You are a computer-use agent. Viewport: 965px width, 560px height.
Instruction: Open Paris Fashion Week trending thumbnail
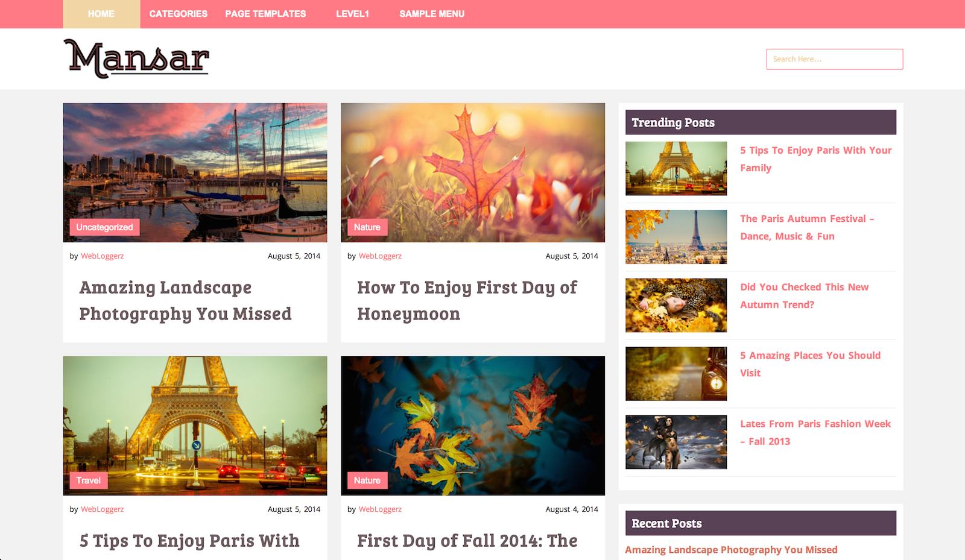[x=676, y=442]
